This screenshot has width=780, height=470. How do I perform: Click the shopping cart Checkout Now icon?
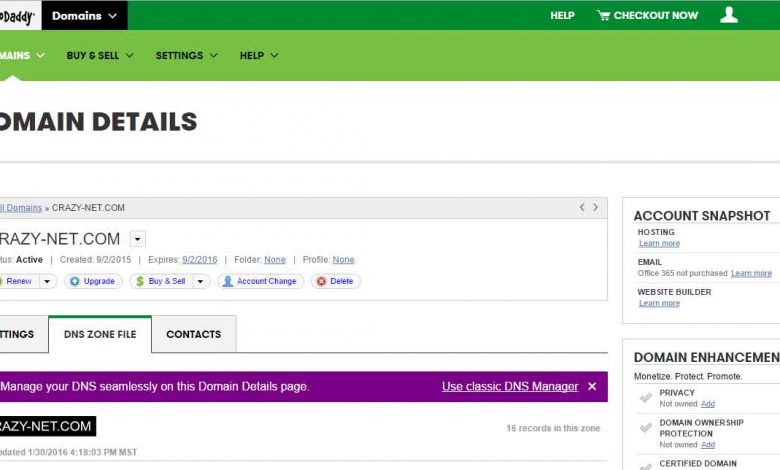point(603,15)
